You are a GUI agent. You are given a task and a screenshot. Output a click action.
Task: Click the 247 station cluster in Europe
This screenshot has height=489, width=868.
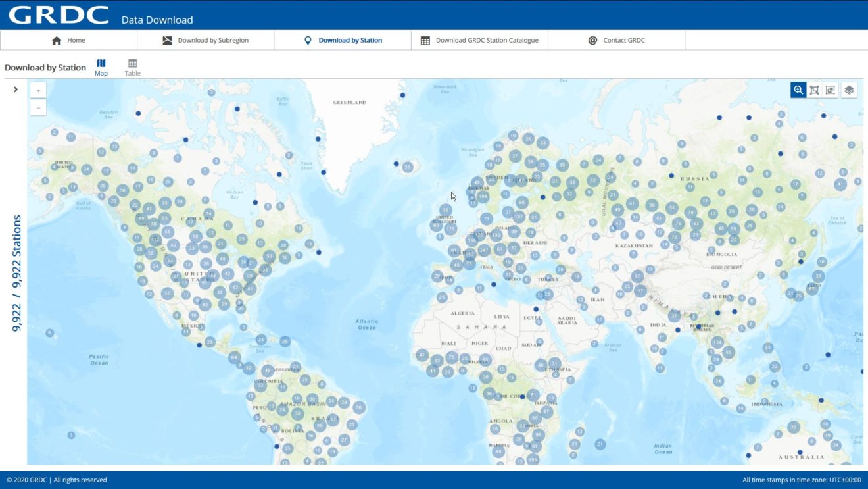pos(484,250)
